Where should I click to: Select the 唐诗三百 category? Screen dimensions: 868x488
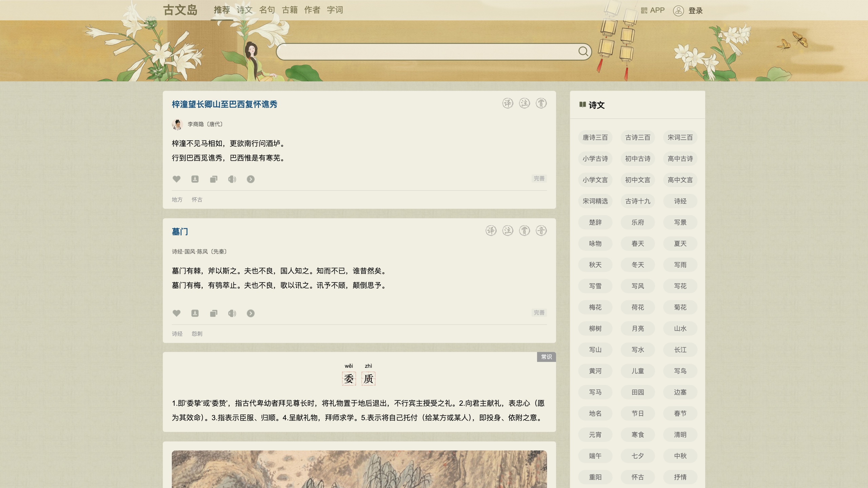[595, 138]
